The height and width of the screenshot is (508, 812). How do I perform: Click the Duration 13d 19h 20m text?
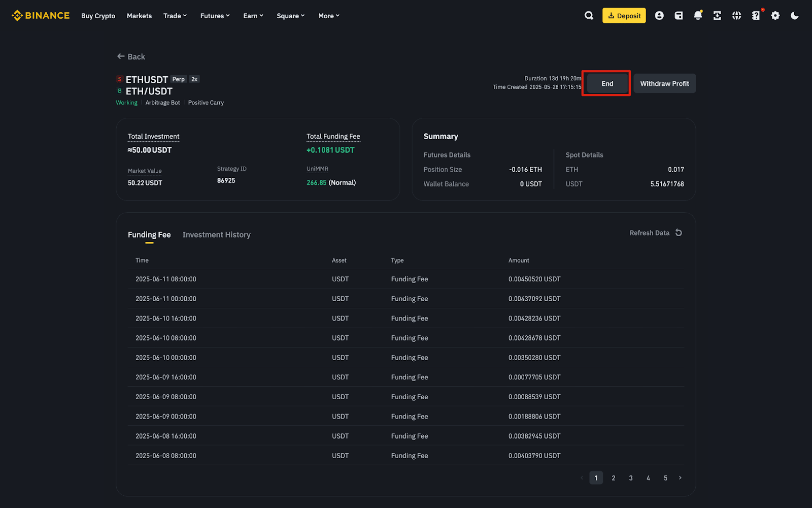point(553,78)
